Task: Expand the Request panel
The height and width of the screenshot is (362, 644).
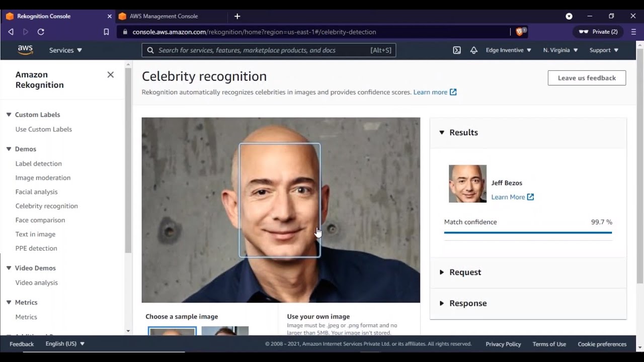Action: pos(442,272)
